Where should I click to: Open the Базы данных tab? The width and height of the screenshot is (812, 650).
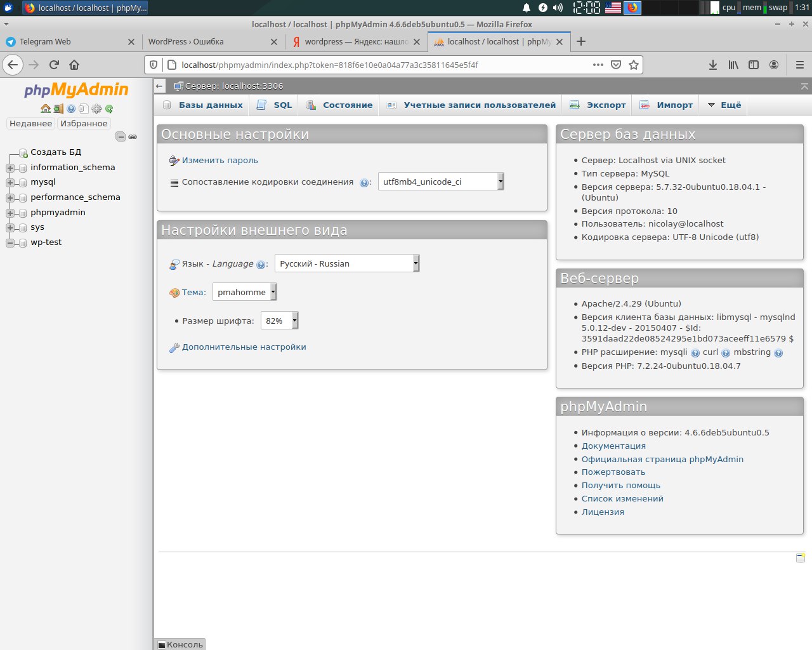click(203, 105)
